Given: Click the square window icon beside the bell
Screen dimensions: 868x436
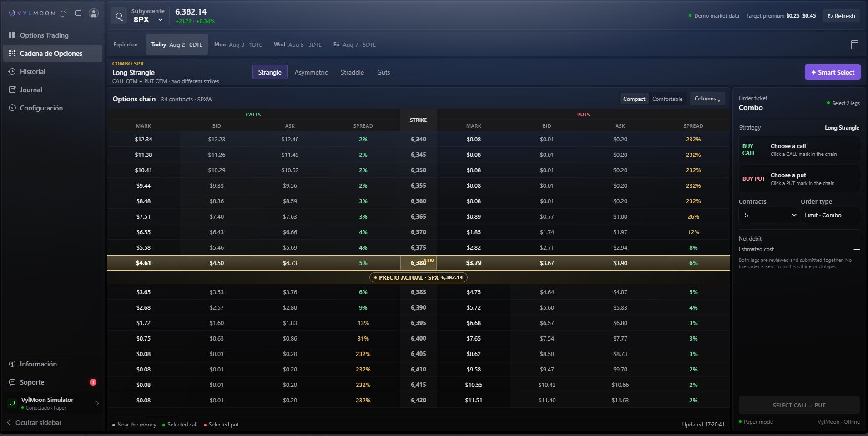Looking at the screenshot, I should pyautogui.click(x=78, y=13).
